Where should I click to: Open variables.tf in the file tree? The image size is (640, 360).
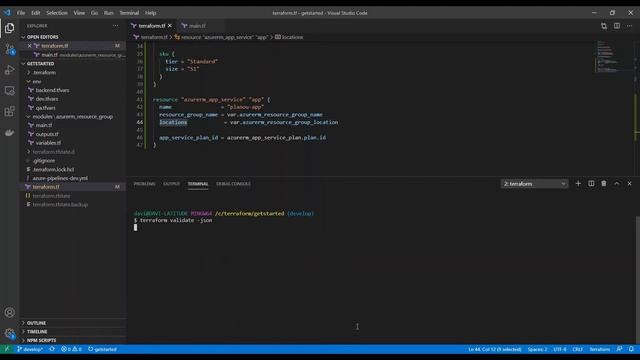click(x=73, y=143)
